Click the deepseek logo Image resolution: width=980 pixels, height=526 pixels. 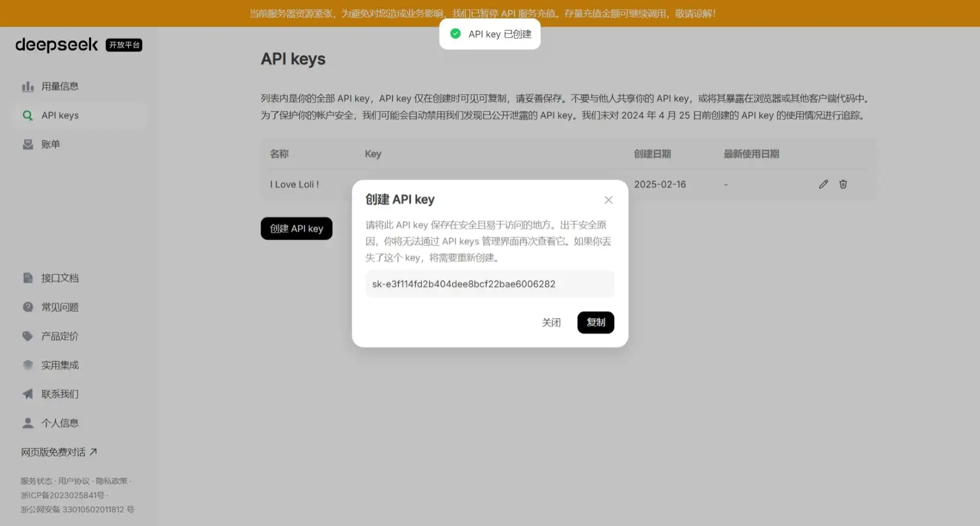[x=56, y=45]
